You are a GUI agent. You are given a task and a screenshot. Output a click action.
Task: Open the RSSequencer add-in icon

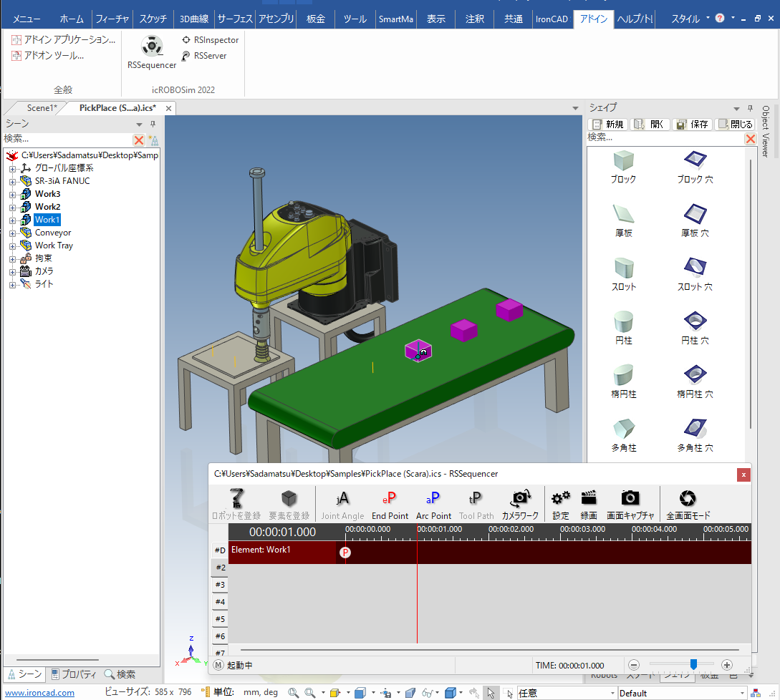tap(151, 49)
